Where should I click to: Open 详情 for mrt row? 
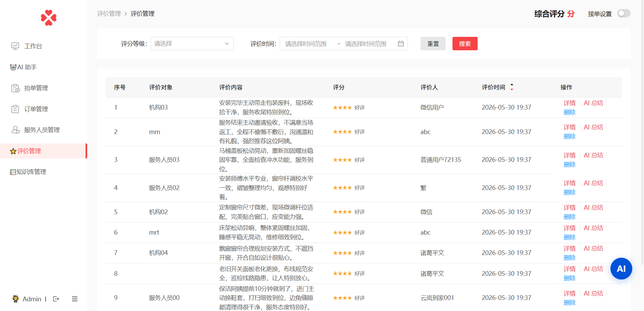570,228
